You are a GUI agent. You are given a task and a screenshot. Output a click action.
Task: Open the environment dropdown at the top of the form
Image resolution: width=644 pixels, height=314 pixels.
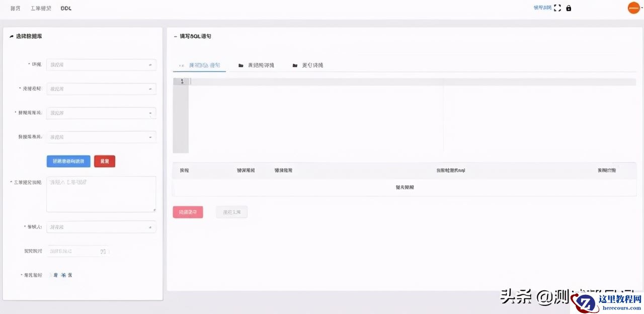click(x=101, y=64)
